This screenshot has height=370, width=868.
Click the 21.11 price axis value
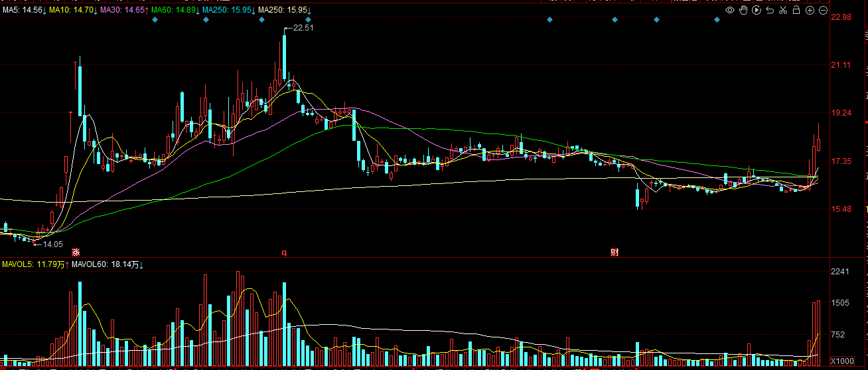[x=841, y=65]
